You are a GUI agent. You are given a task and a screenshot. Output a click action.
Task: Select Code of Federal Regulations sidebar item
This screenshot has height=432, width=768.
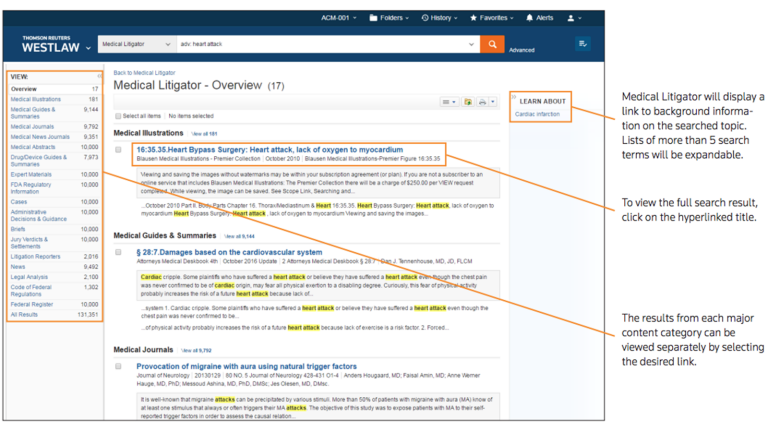pyautogui.click(x=31, y=291)
